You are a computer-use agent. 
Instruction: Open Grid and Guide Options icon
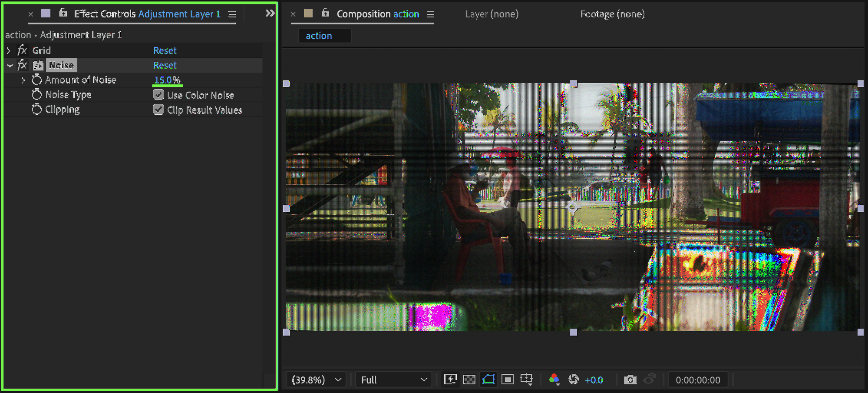526,380
